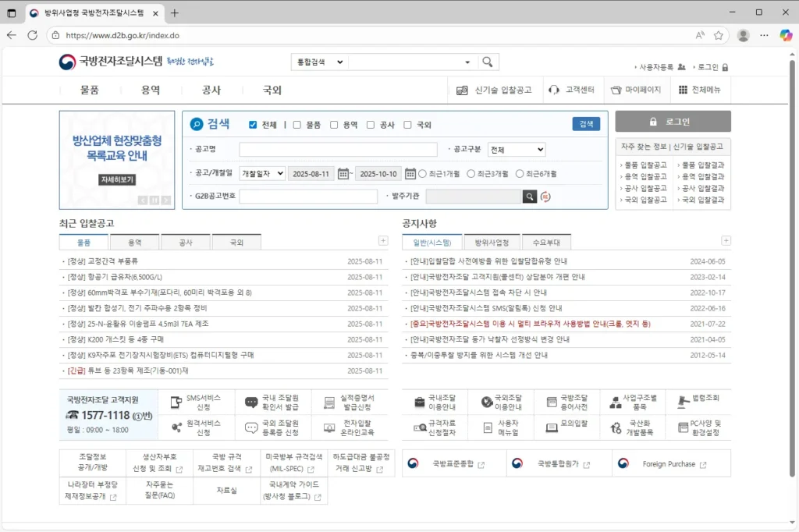The height and width of the screenshot is (532, 799).
Task: Open 사용자등록 link at top
Action: [x=660, y=67]
